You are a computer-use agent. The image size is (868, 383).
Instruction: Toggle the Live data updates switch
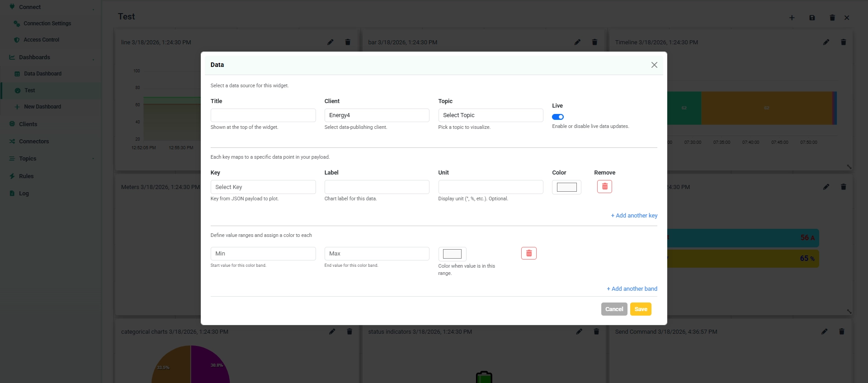click(558, 117)
